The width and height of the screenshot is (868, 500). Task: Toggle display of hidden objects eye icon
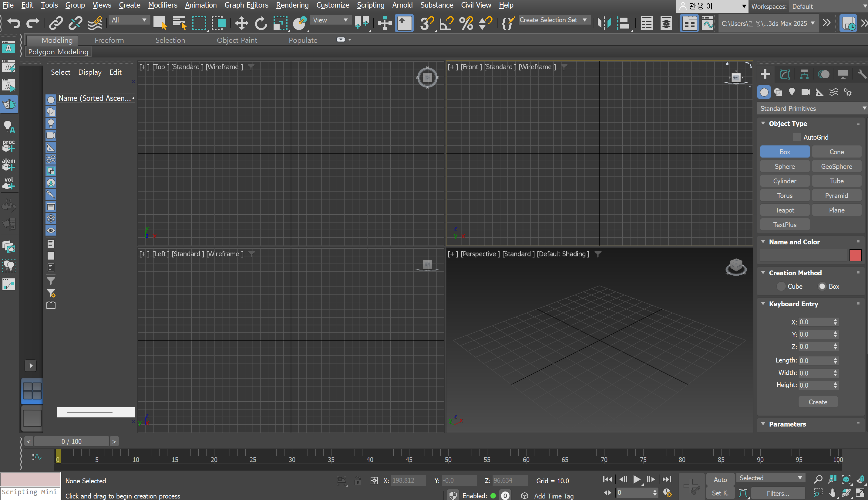[51, 230]
